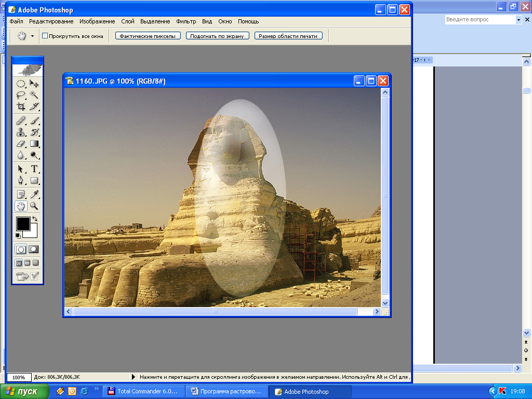532x399 pixels.
Task: Launch Internet Explorer from quick launch
Action: click(84, 391)
